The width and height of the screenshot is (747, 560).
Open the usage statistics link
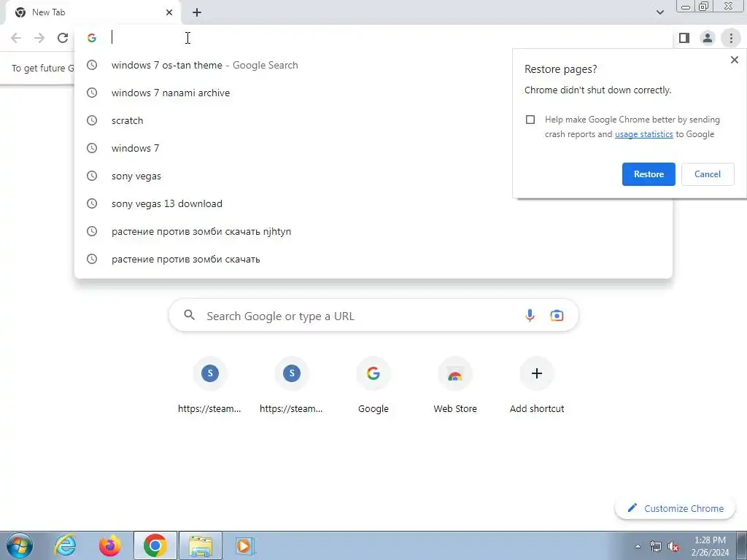(x=643, y=134)
